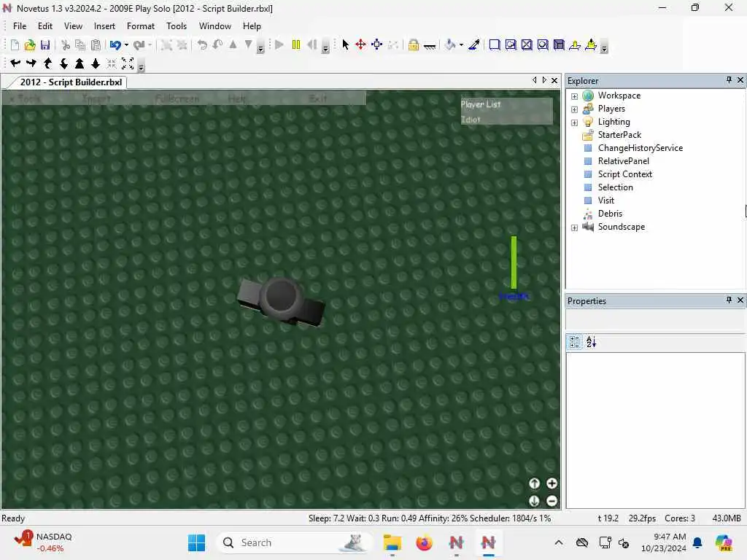Select the red Move drag tool

[x=360, y=44]
